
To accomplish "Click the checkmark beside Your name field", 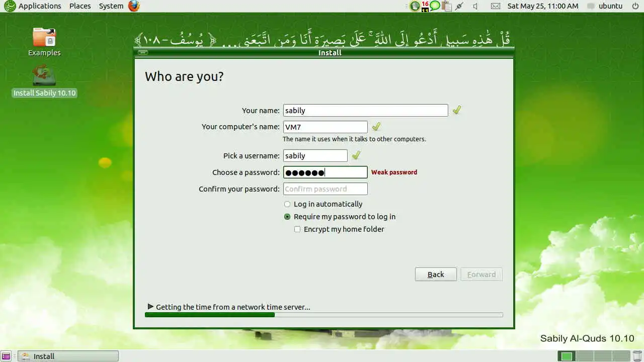I will tap(456, 110).
